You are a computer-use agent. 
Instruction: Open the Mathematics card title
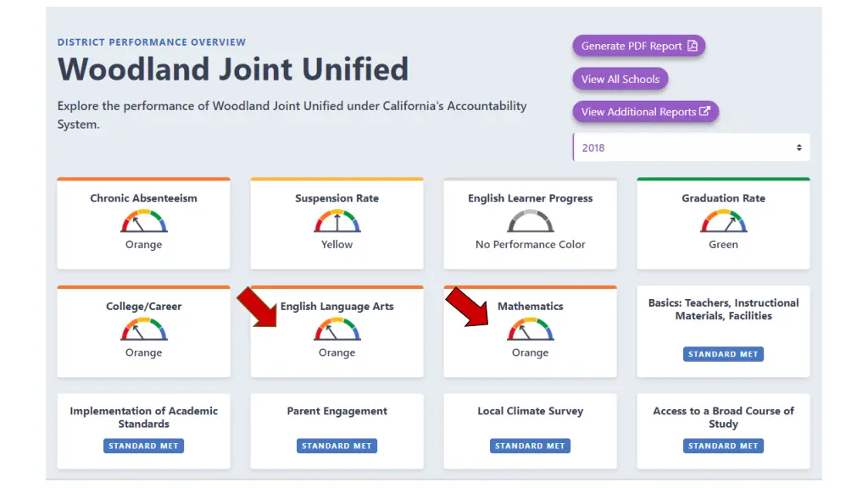tap(531, 307)
